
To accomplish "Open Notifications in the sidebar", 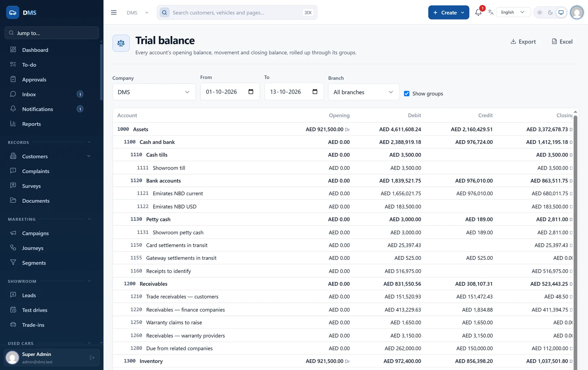I will [51, 109].
